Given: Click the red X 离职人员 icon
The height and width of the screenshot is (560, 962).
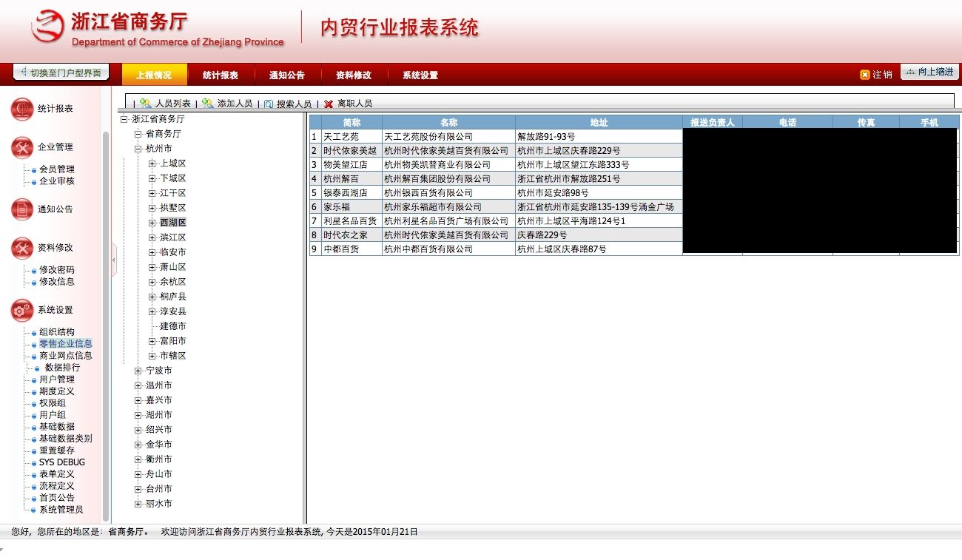Looking at the screenshot, I should [x=329, y=104].
